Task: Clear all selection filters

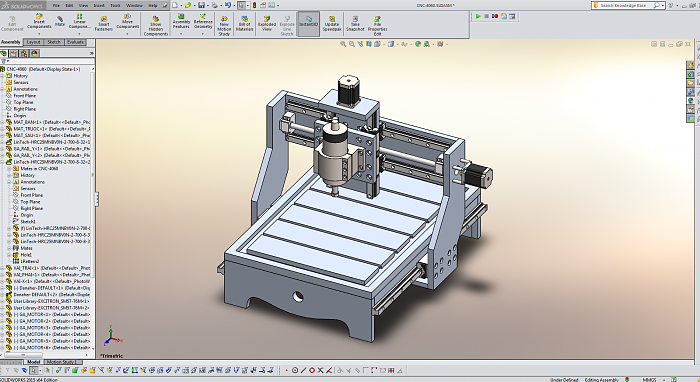Action: [x=16, y=370]
